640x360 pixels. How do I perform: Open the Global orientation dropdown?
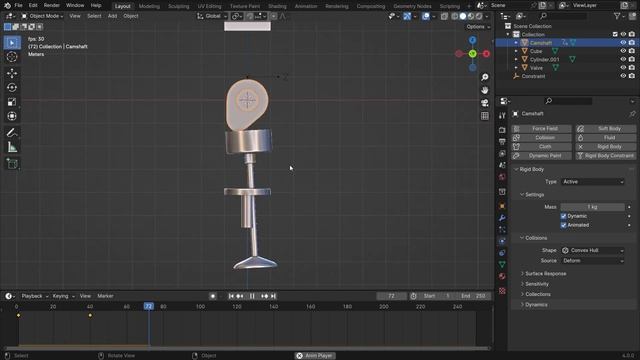(212, 16)
